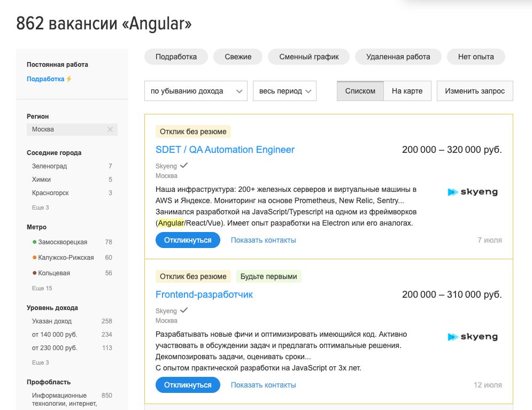Image resolution: width=532 pixels, height=410 pixels.
Task: Open the 'весь период' period dropdown
Action: 284,91
